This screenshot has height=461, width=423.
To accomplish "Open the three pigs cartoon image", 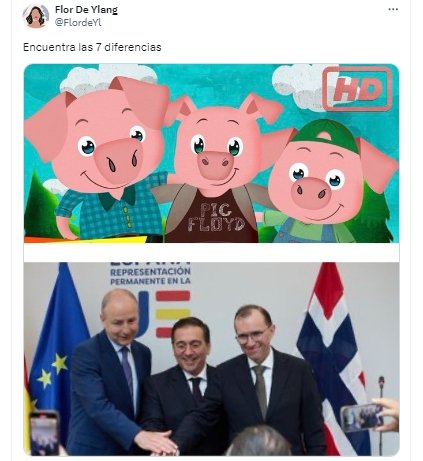I will pyautogui.click(x=211, y=153).
